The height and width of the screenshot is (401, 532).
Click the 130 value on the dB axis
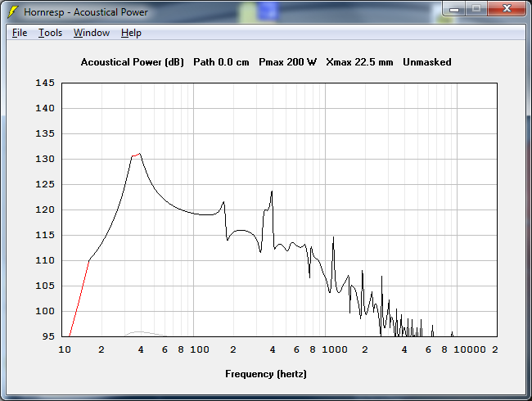coord(45,159)
